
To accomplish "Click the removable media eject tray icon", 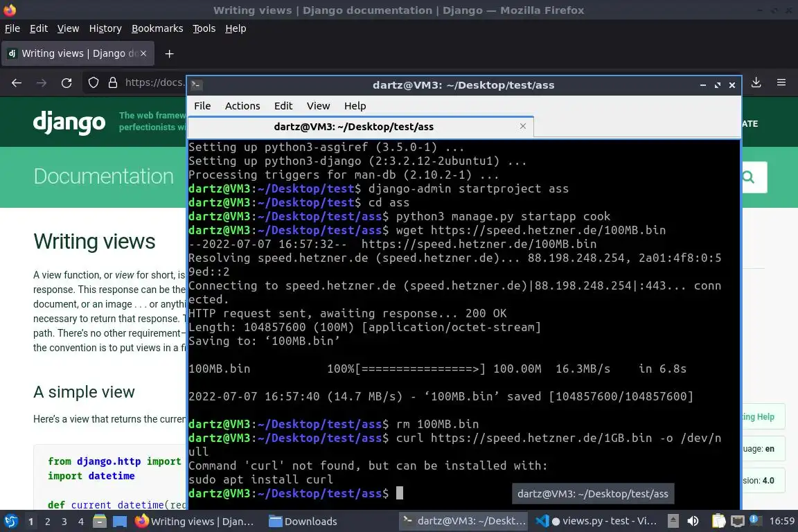I will [x=673, y=521].
